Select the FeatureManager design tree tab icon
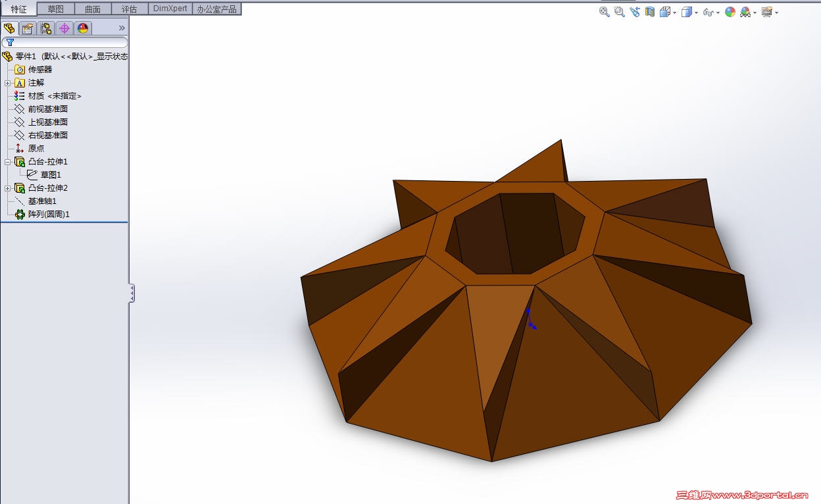The image size is (821, 504). click(9, 28)
